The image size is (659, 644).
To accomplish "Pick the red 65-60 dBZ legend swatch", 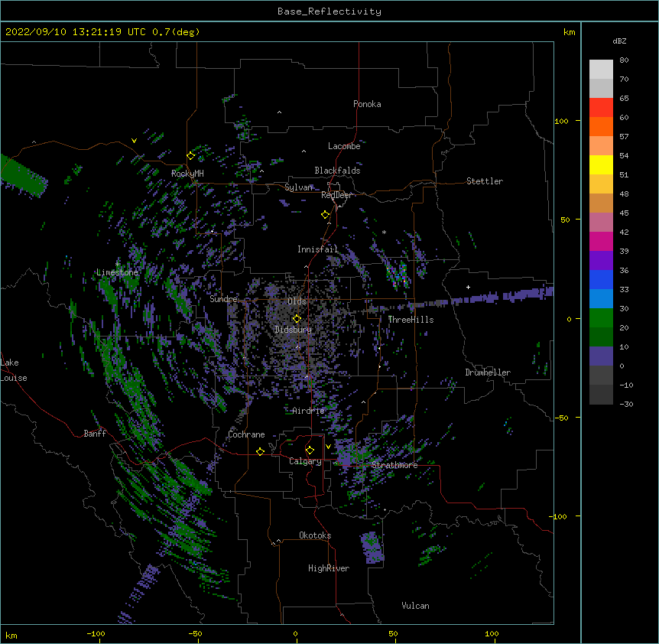I will click(x=601, y=108).
